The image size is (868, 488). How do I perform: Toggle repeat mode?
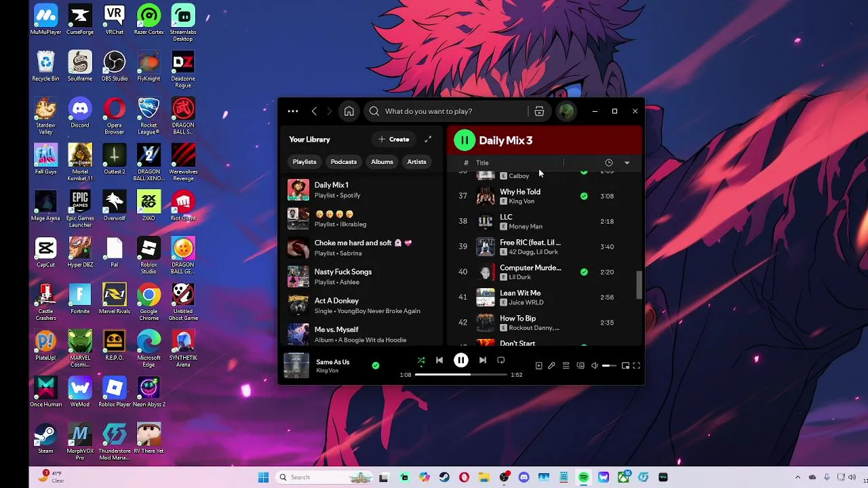pos(501,361)
